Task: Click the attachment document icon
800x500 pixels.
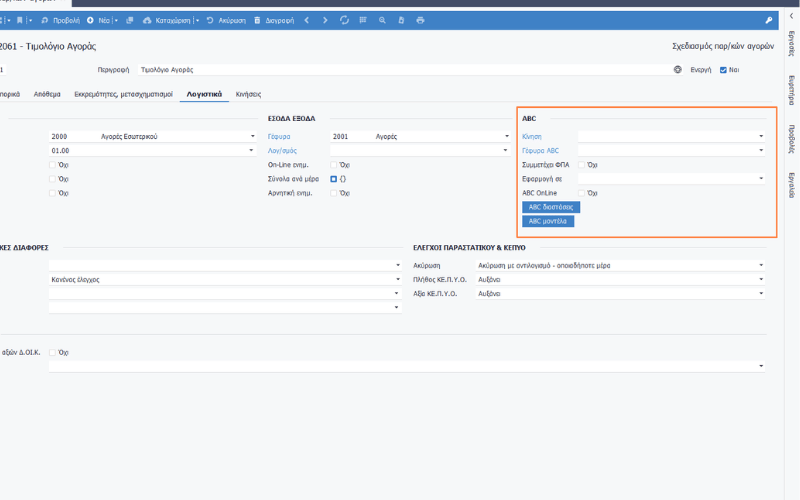Action: [401, 20]
